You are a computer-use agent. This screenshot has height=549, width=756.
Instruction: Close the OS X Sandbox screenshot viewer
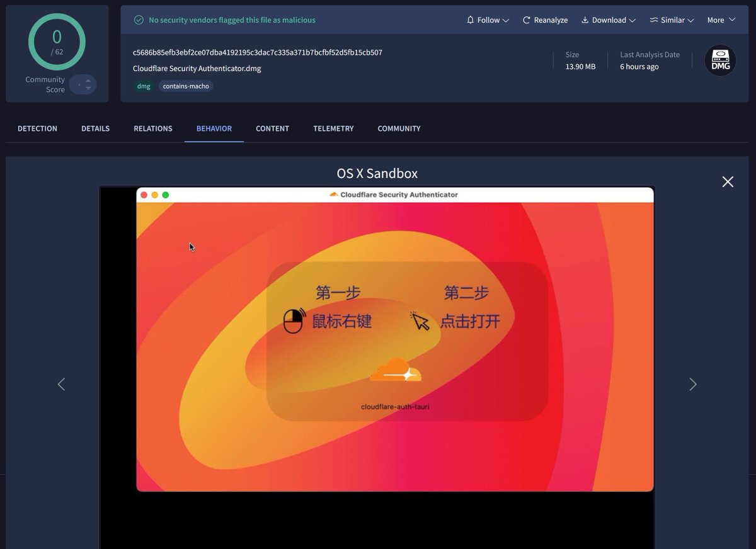point(728,182)
